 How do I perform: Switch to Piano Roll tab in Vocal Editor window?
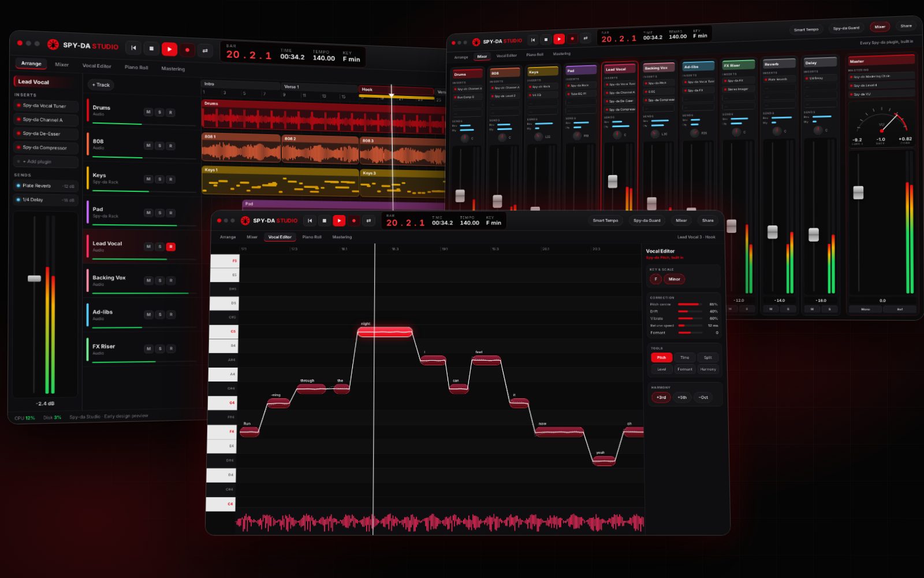(x=312, y=237)
